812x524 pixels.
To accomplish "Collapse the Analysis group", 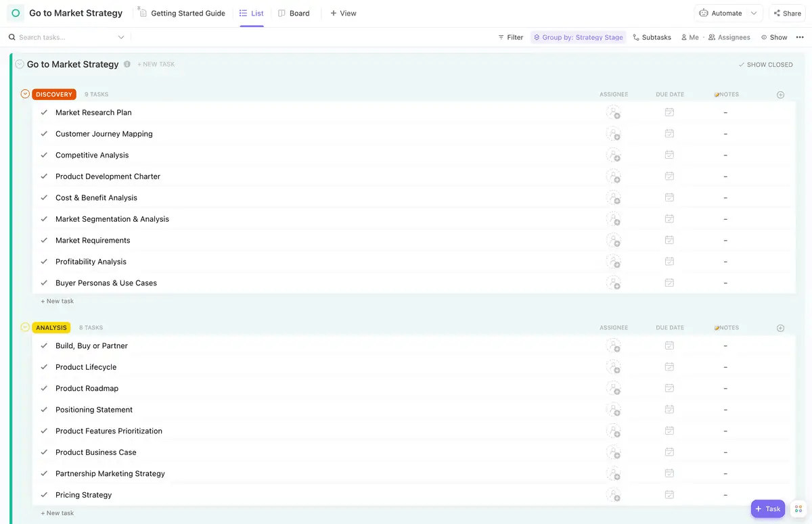I will 25,327.
